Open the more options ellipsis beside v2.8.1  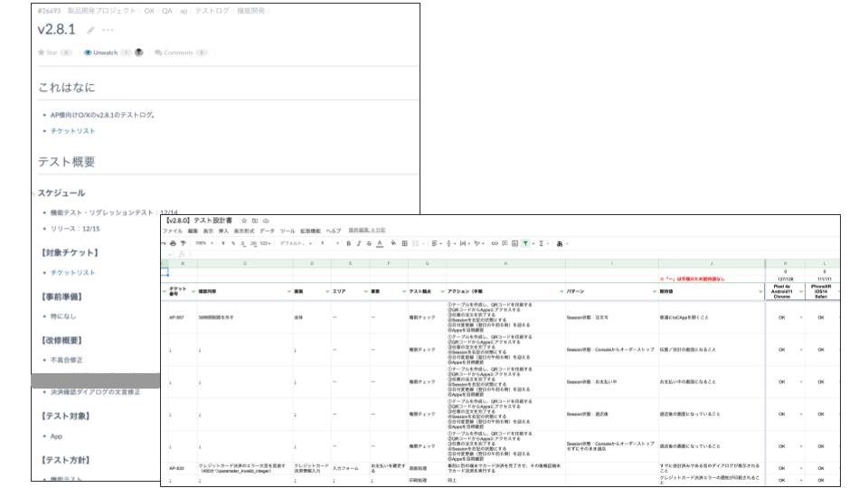108,30
